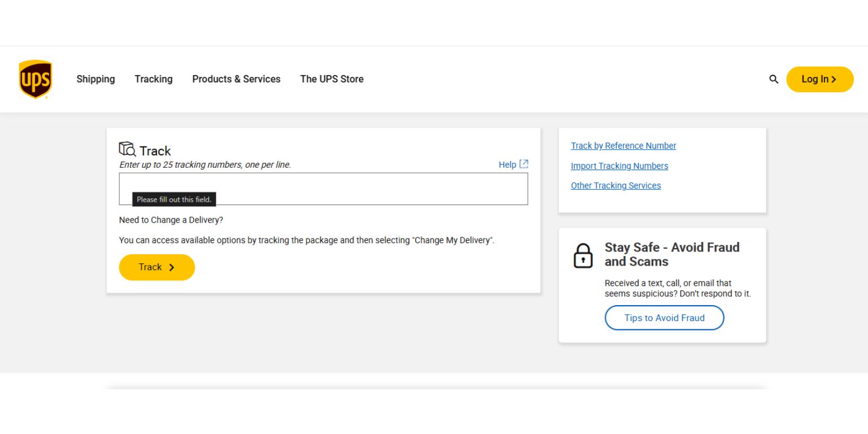Image resolution: width=868 pixels, height=434 pixels.
Task: Click the UPS shield logo
Action: tap(36, 79)
